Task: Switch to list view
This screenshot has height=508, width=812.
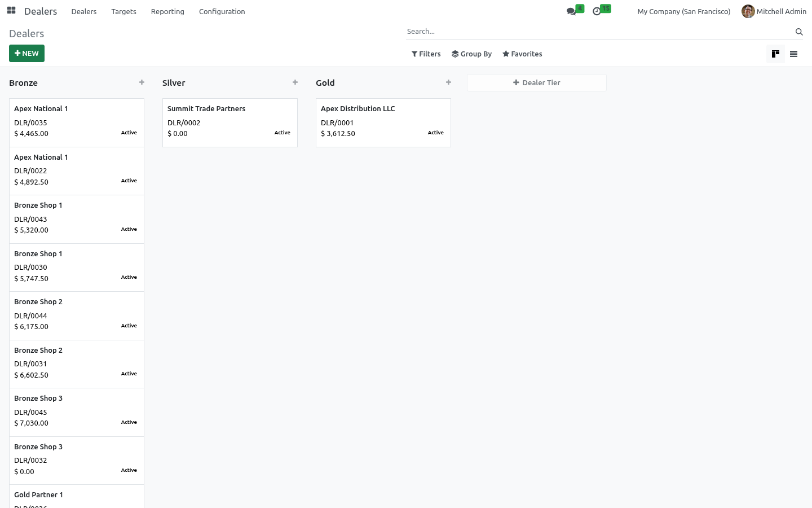Action: click(x=793, y=54)
